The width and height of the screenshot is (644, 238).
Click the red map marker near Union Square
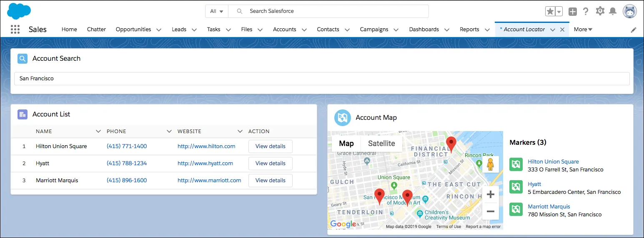[x=379, y=196]
